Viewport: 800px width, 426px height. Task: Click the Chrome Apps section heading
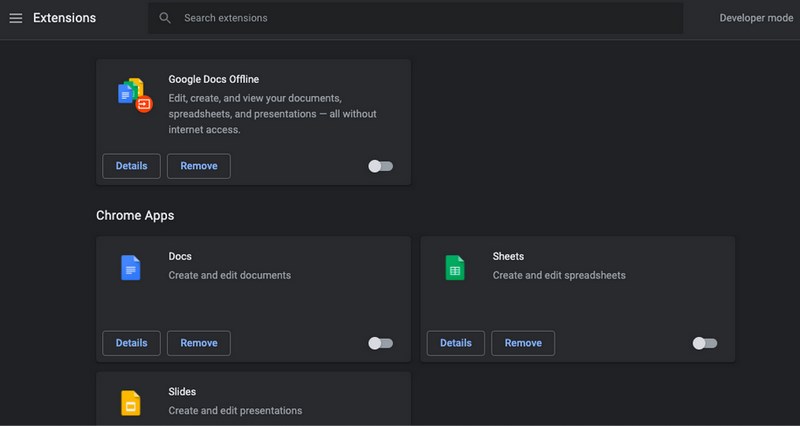pos(135,215)
